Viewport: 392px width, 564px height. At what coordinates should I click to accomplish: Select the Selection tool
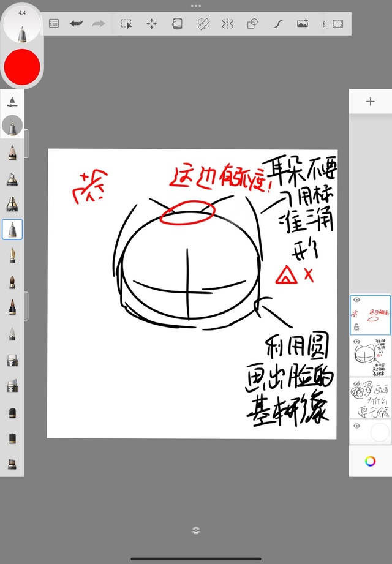[x=126, y=23]
